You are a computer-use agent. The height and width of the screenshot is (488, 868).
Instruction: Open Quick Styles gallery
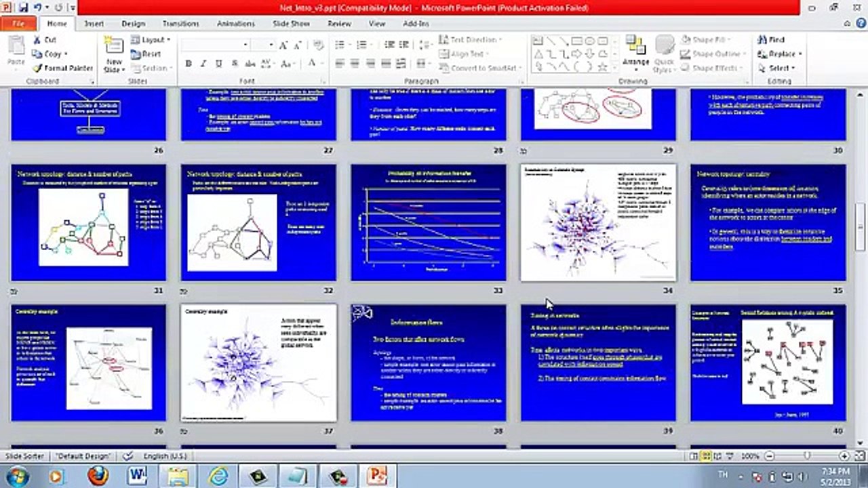click(664, 54)
